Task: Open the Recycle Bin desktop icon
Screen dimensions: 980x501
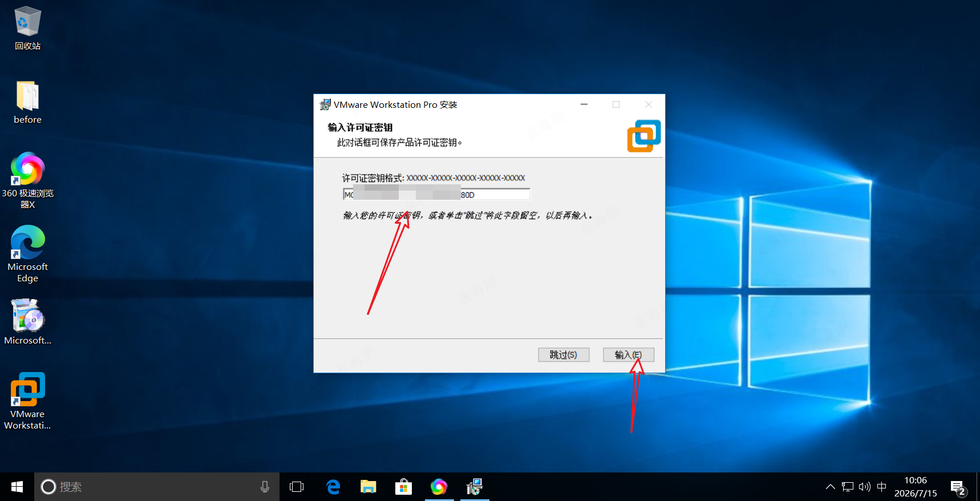Action: [x=27, y=29]
